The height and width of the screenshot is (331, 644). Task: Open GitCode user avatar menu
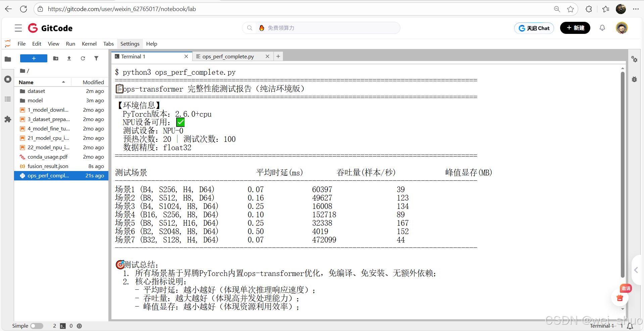click(x=622, y=28)
